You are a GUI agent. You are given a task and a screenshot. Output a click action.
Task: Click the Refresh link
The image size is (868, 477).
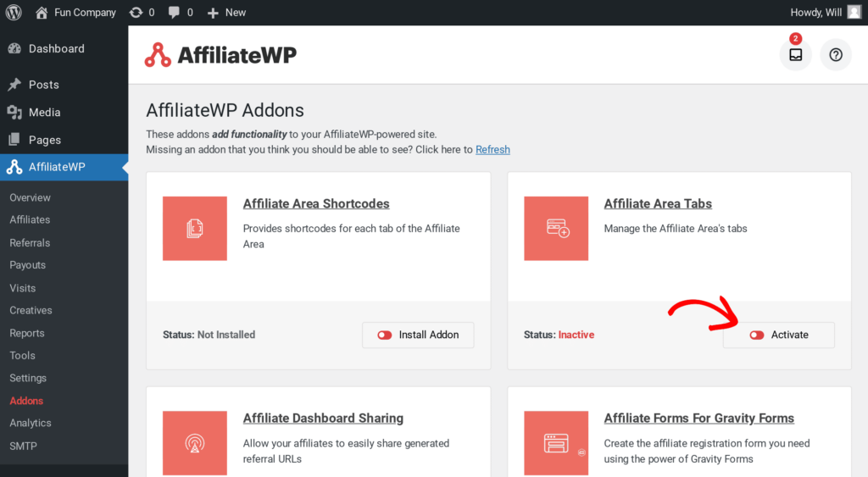point(492,149)
